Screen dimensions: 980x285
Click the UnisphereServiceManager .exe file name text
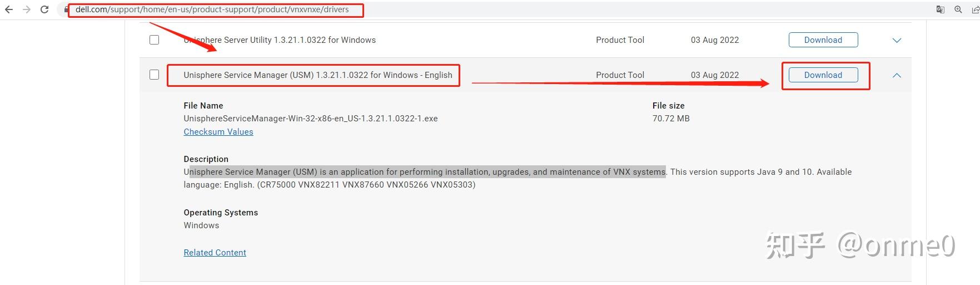coord(311,119)
